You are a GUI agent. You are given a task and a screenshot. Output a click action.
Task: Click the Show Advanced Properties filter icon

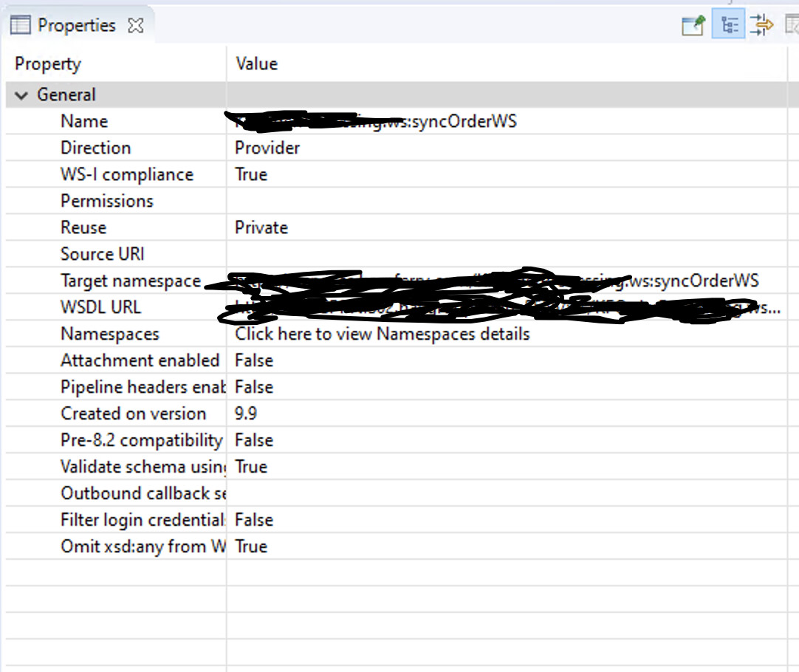(762, 24)
